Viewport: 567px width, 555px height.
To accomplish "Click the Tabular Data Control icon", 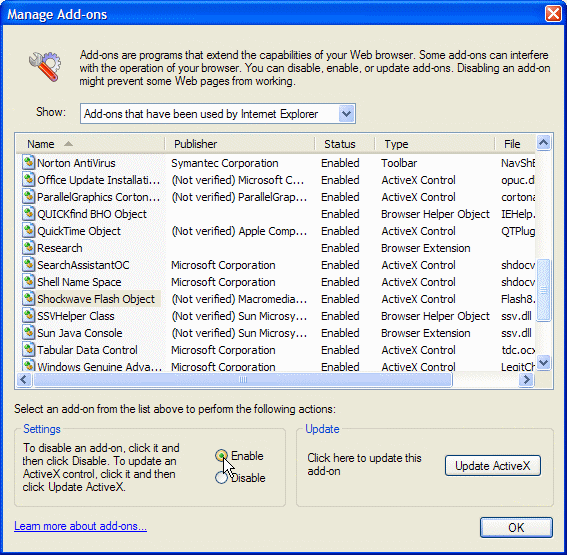I will tap(29, 350).
